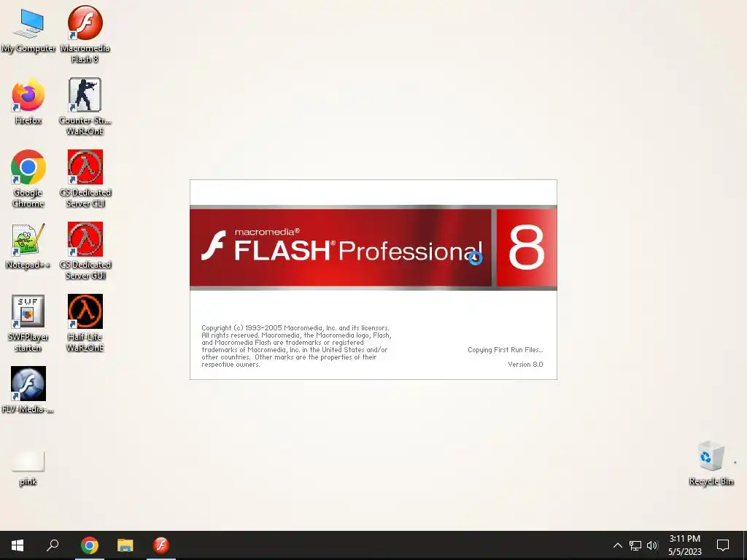The width and height of the screenshot is (747, 560).
Task: Select the CS Dedicated Server CLI shortcut
Action: (x=85, y=179)
